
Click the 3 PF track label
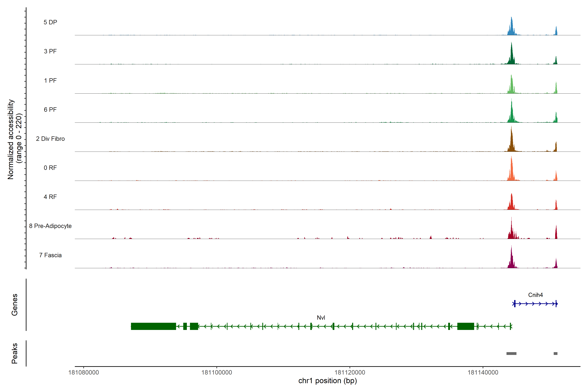click(50, 51)
